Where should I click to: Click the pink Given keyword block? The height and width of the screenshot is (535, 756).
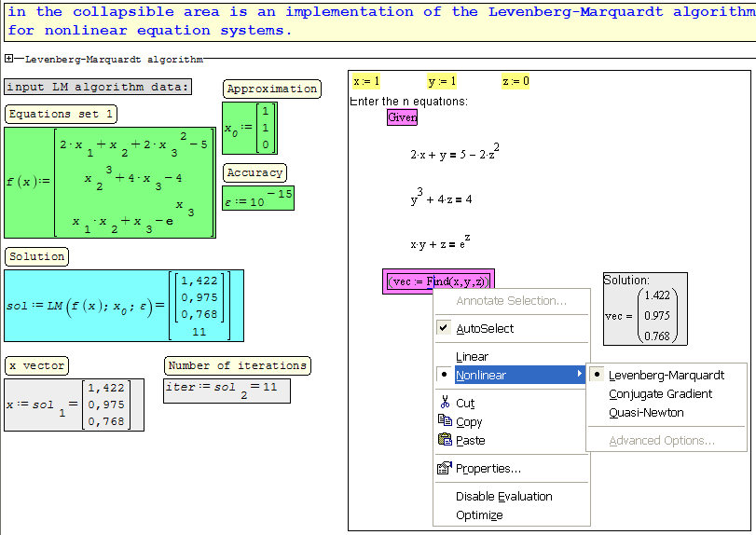pos(403,117)
